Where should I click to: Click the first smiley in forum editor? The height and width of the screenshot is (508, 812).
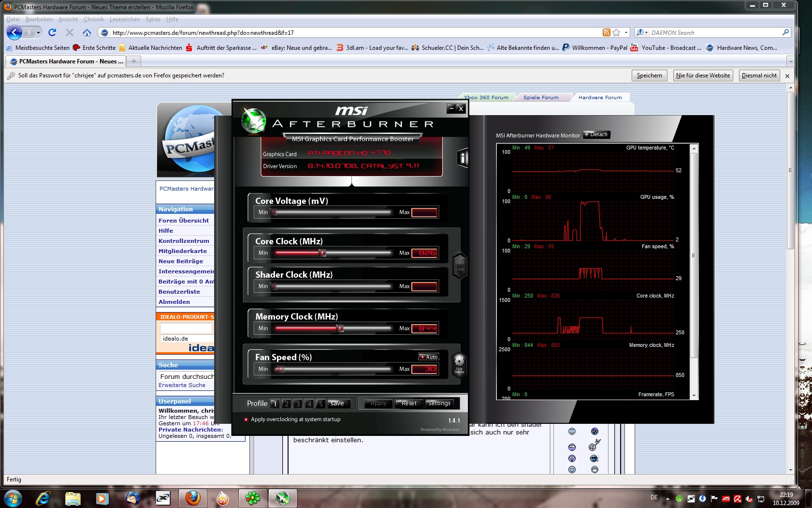572,431
